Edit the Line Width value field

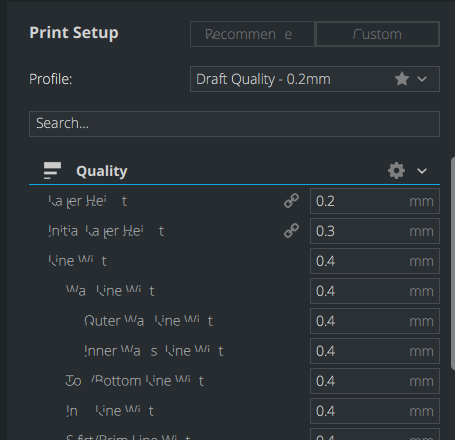[x=375, y=261]
